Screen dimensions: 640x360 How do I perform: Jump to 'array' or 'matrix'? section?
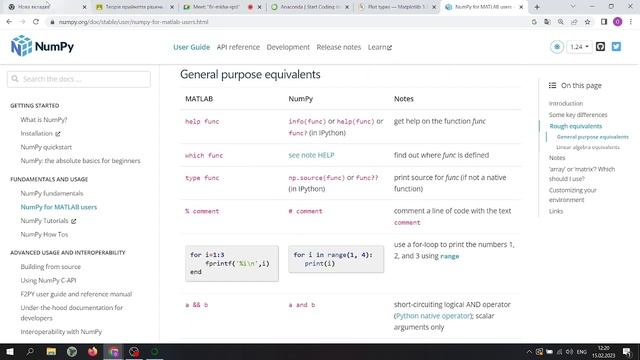[582, 174]
